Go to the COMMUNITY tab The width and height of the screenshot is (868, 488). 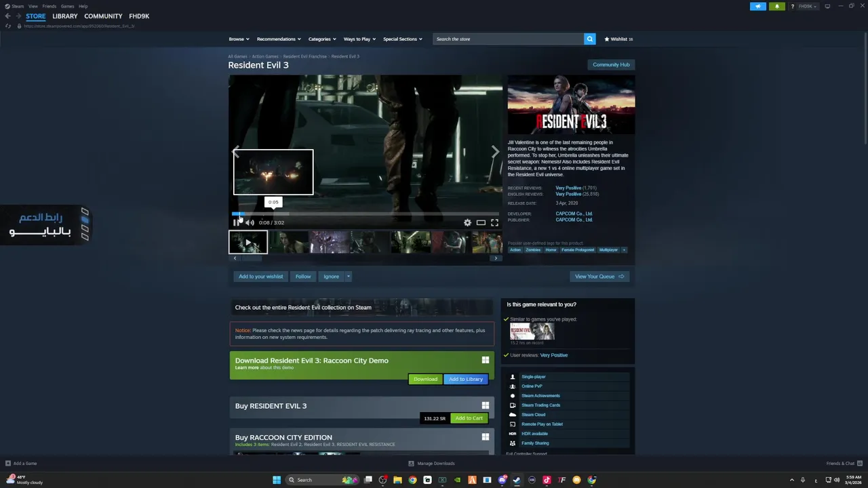[x=103, y=16]
